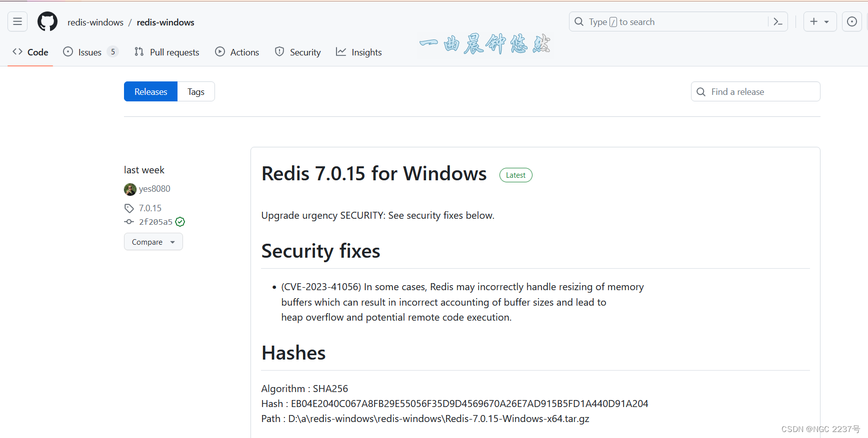Open the Security tab
Image resolution: width=868 pixels, height=438 pixels.
[298, 52]
